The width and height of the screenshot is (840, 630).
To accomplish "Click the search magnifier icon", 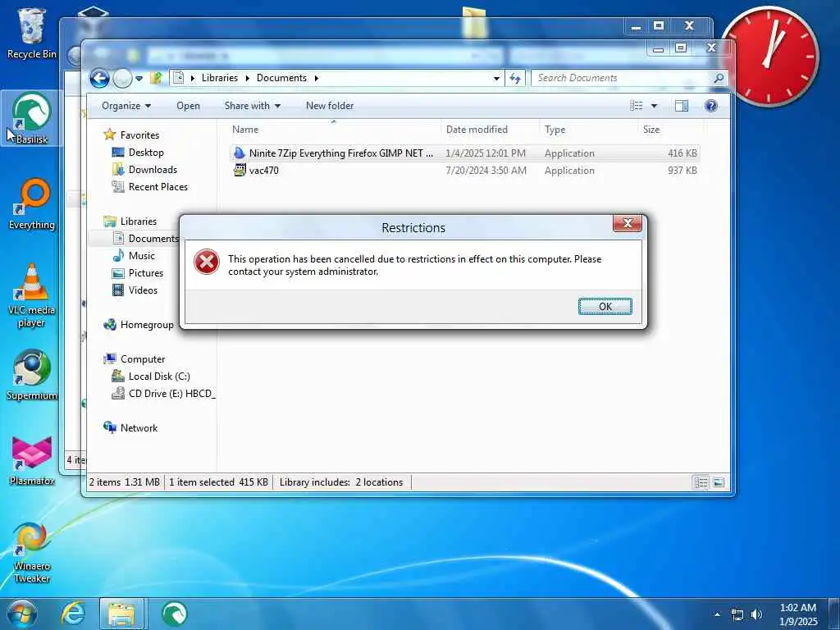I will pyautogui.click(x=719, y=78).
